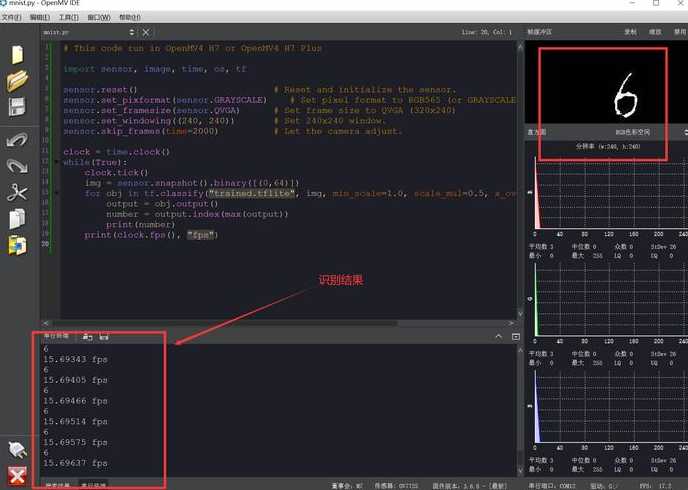Image resolution: width=688 pixels, height=490 pixels.
Task: Click the editor vertical scrollbar up arrow
Action: (x=520, y=46)
